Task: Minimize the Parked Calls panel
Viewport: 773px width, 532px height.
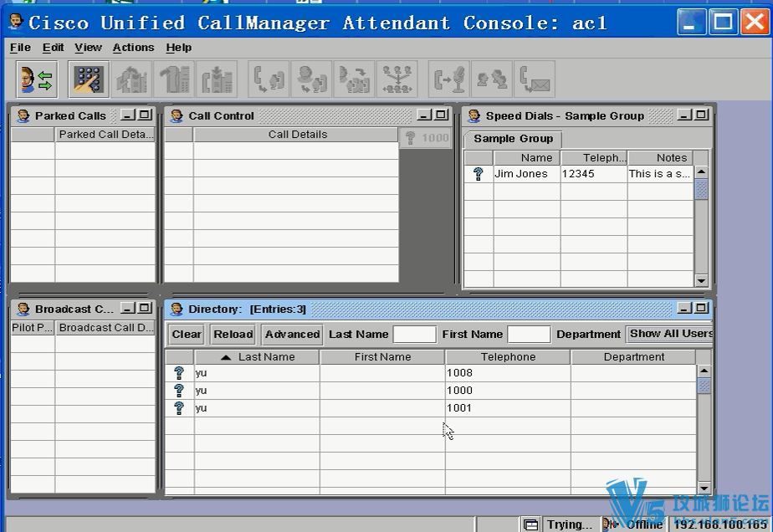Action: [128, 115]
